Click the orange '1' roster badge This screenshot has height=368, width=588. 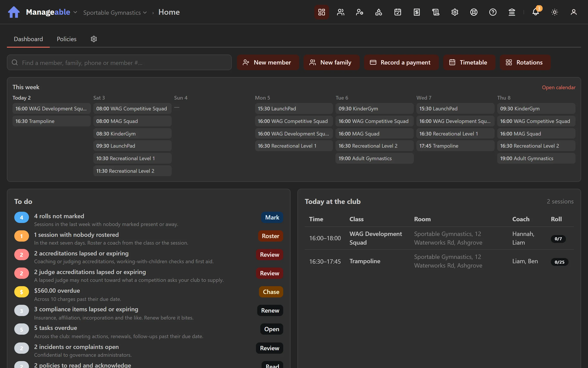tap(21, 236)
